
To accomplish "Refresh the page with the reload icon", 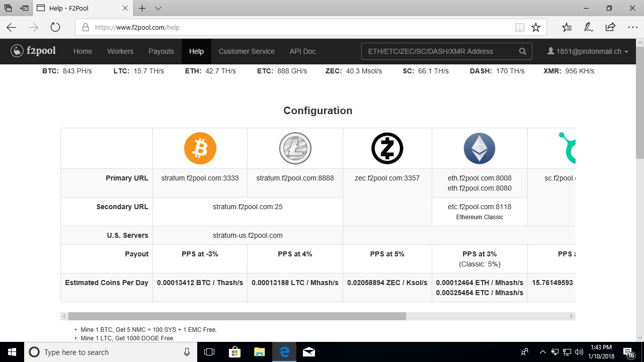I will click(55, 27).
